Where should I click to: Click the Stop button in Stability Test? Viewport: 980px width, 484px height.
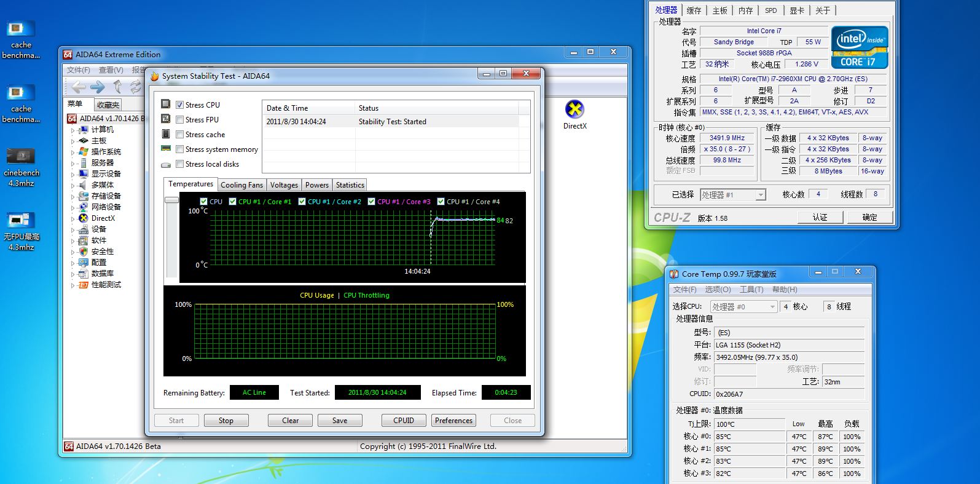[226, 421]
